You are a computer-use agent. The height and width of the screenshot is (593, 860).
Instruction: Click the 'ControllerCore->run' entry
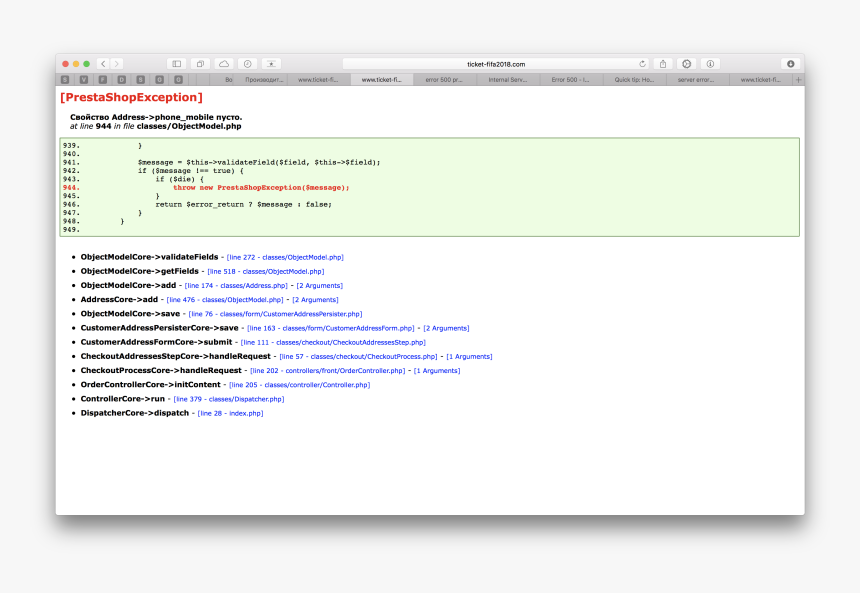pos(122,400)
